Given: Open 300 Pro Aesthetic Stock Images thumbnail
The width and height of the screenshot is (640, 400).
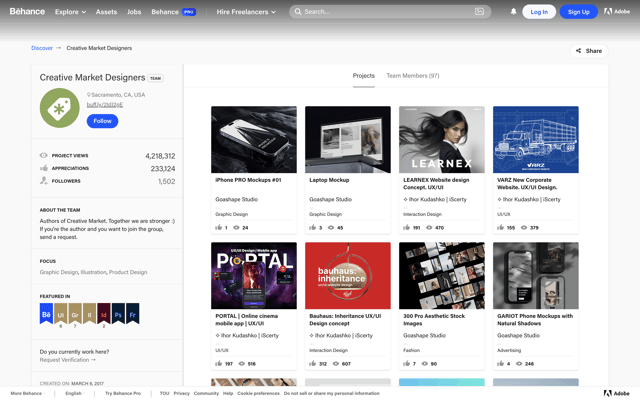Looking at the screenshot, I should pyautogui.click(x=442, y=276).
